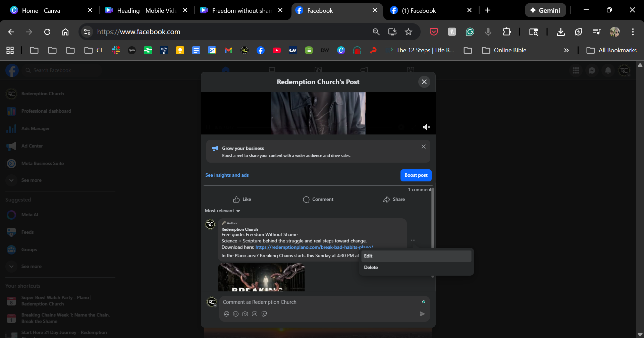Image resolution: width=644 pixels, height=338 pixels.
Task: Insert a GIF in the comment
Action: pyautogui.click(x=255, y=314)
